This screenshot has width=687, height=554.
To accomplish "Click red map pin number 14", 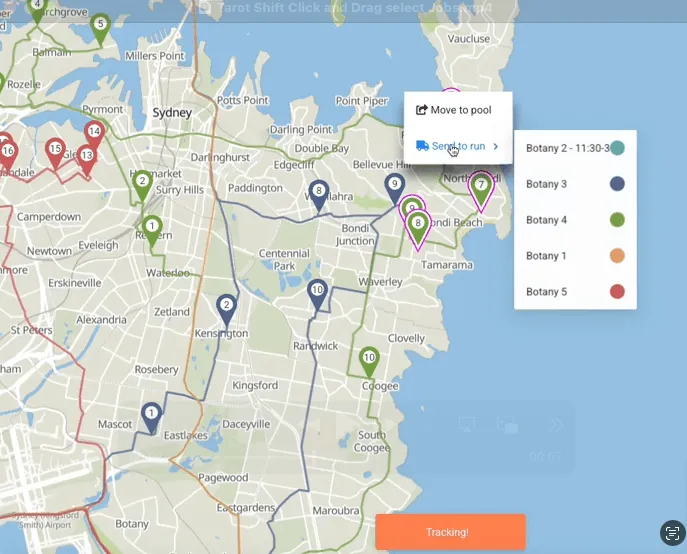I will pos(94,136).
